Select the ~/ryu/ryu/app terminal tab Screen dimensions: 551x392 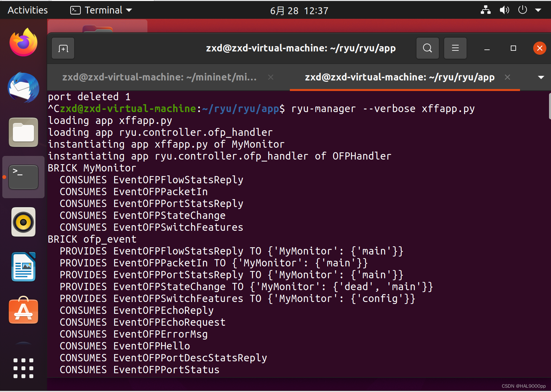pos(400,77)
